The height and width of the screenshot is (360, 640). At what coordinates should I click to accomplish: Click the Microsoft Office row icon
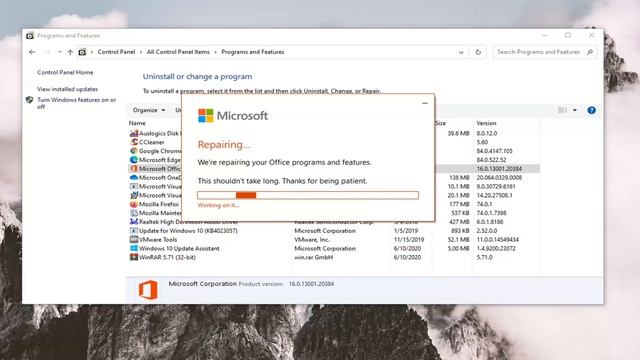(133, 169)
